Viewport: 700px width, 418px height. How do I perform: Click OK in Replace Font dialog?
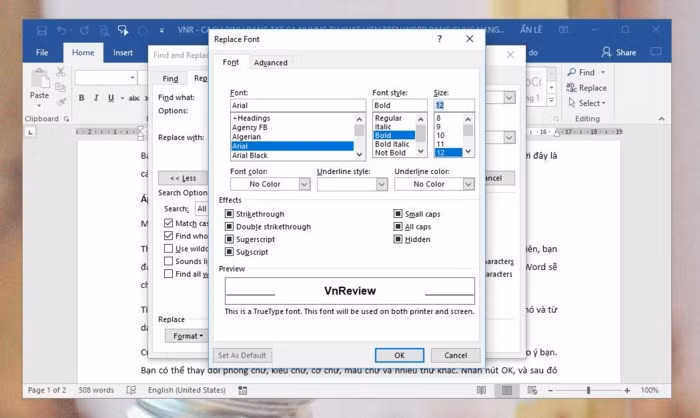tap(400, 355)
